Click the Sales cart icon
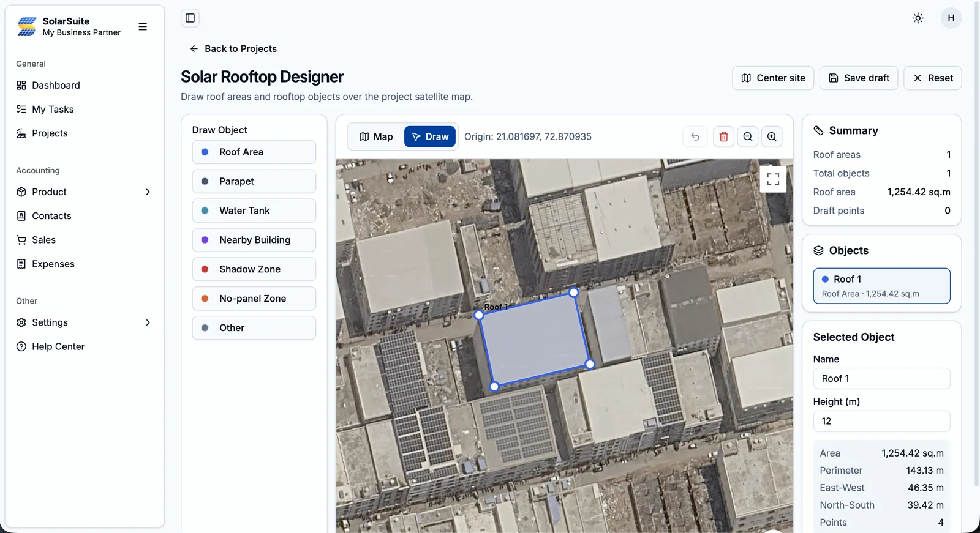980x533 pixels. 21,240
